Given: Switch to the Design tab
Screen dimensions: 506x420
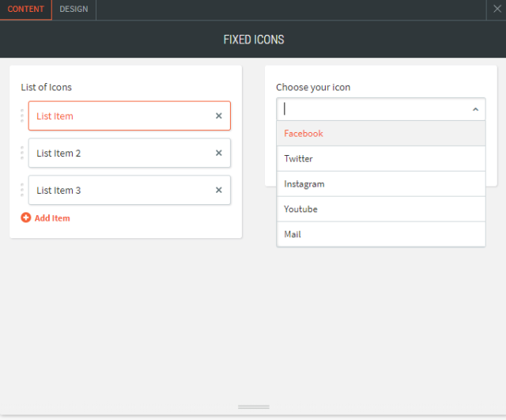Looking at the screenshot, I should pyautogui.click(x=74, y=9).
